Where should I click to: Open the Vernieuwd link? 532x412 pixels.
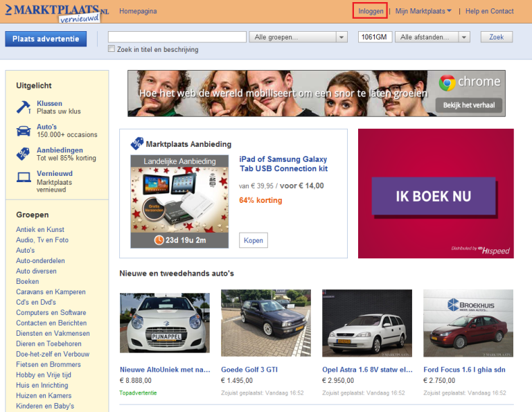pos(55,174)
